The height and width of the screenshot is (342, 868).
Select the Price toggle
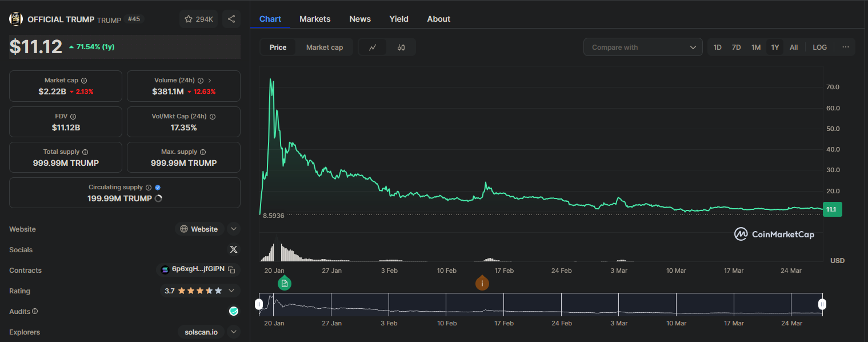(x=278, y=47)
